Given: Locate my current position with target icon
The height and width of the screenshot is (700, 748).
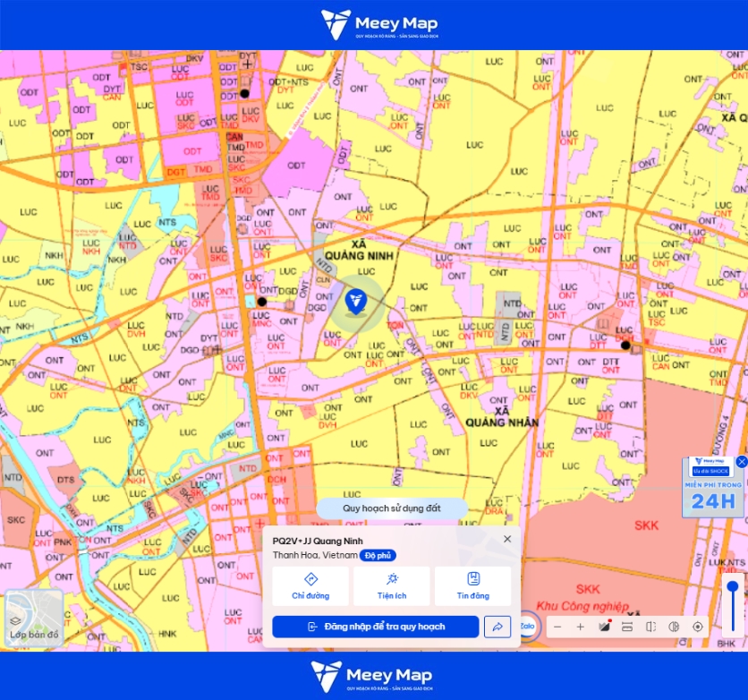Looking at the screenshot, I should pos(697,627).
